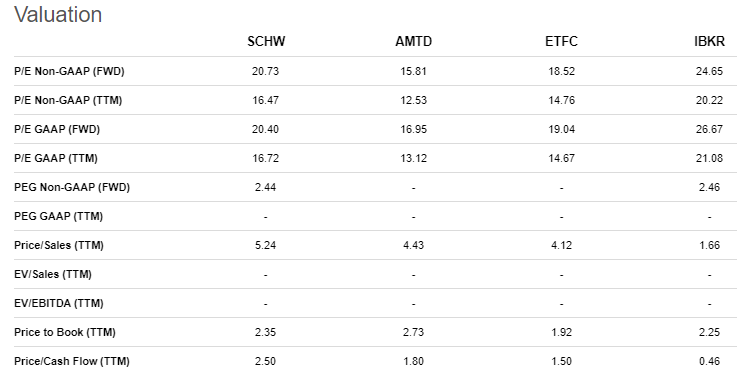Select the Price/Sales (TTM) row label
The image size is (737, 371).
pyautogui.click(x=59, y=245)
